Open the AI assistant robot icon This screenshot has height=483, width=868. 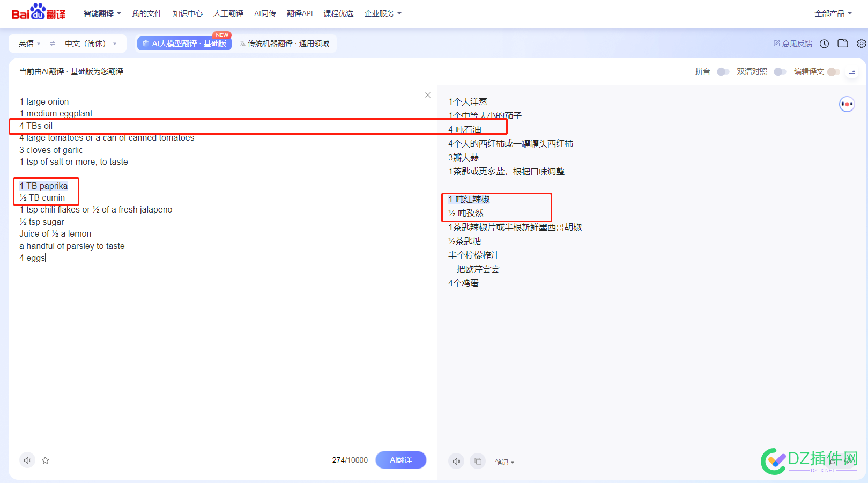[847, 104]
